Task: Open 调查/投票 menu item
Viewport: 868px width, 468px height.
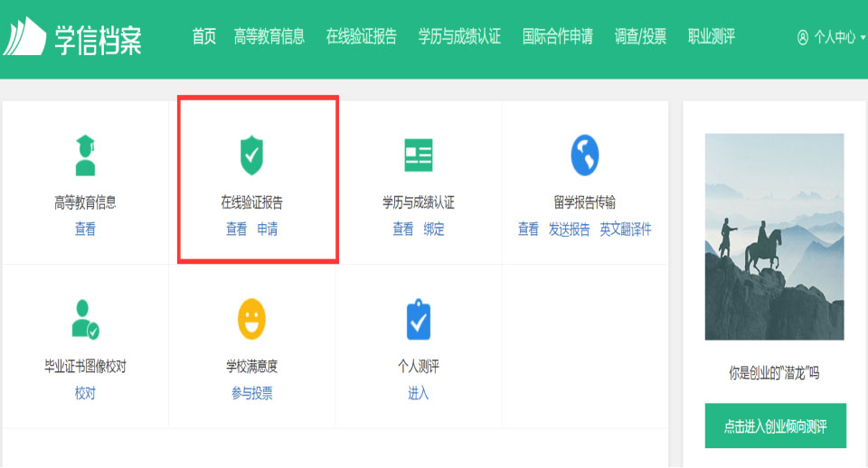Action: click(x=640, y=37)
